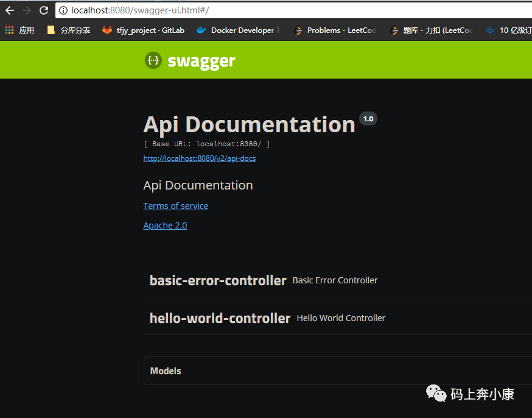Open 题库 - 力扣 bookmark
Screen dimensions: 532x418
click(431, 30)
